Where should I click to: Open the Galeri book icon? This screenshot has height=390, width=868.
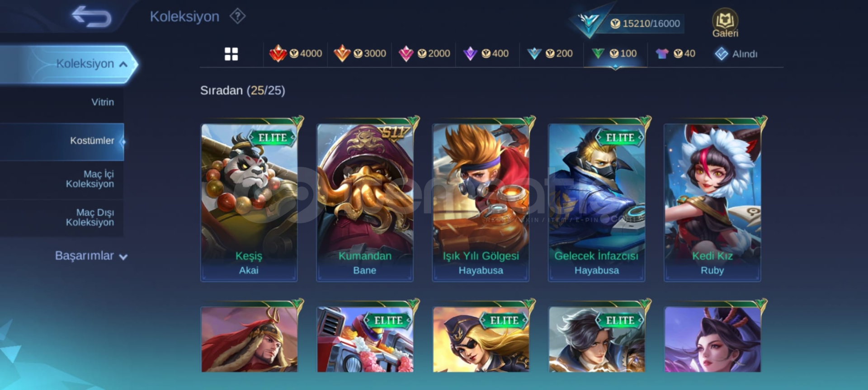pos(725,23)
